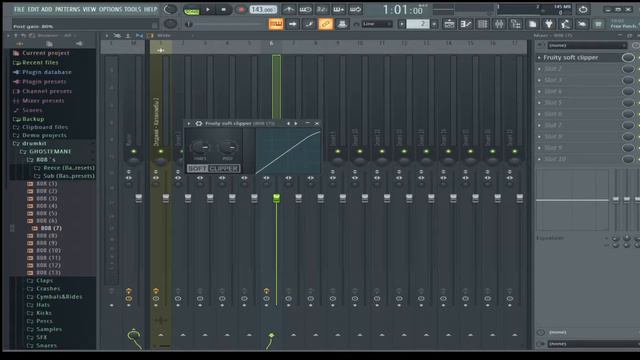Image resolution: width=640 pixels, height=360 pixels.
Task: Click the pattern number selector field
Action: point(418,24)
